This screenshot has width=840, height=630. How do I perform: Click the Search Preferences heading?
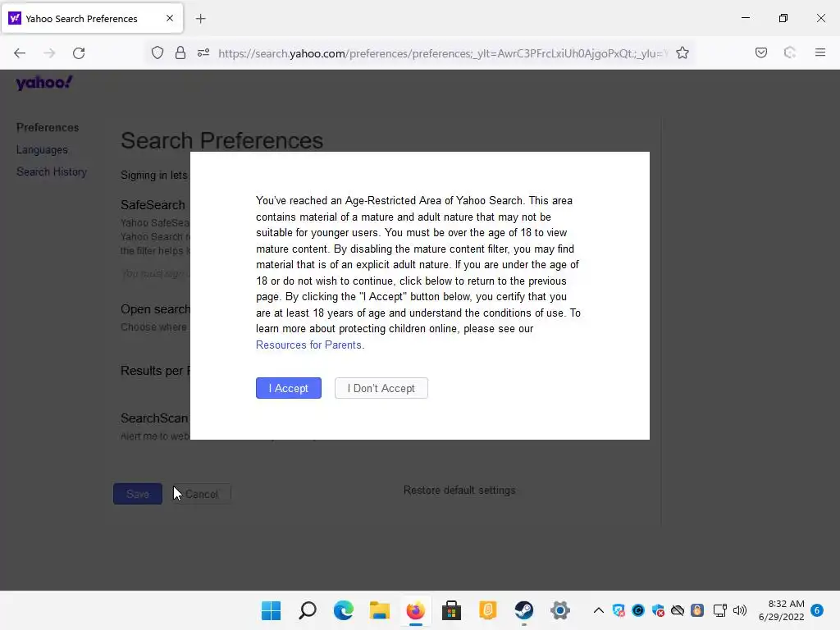(x=221, y=140)
